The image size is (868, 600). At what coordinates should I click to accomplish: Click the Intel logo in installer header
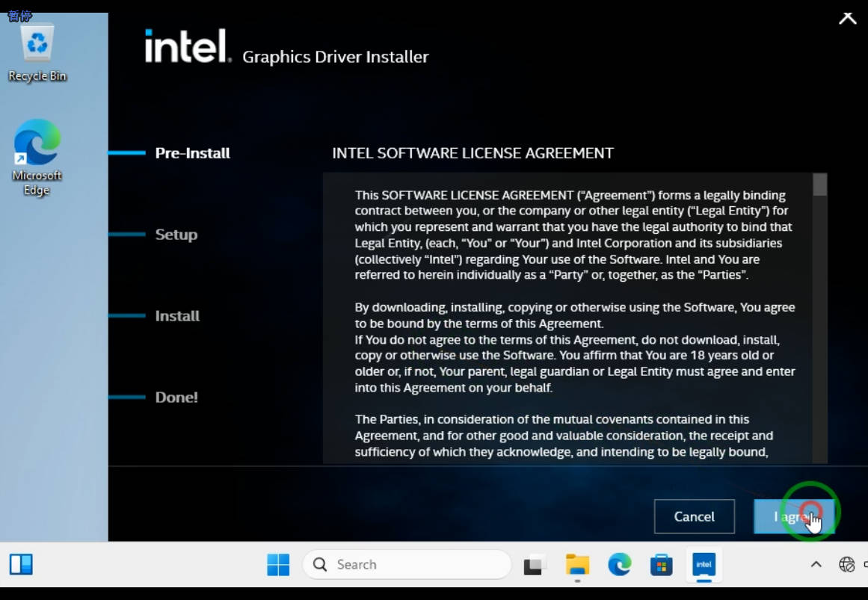pos(188,46)
